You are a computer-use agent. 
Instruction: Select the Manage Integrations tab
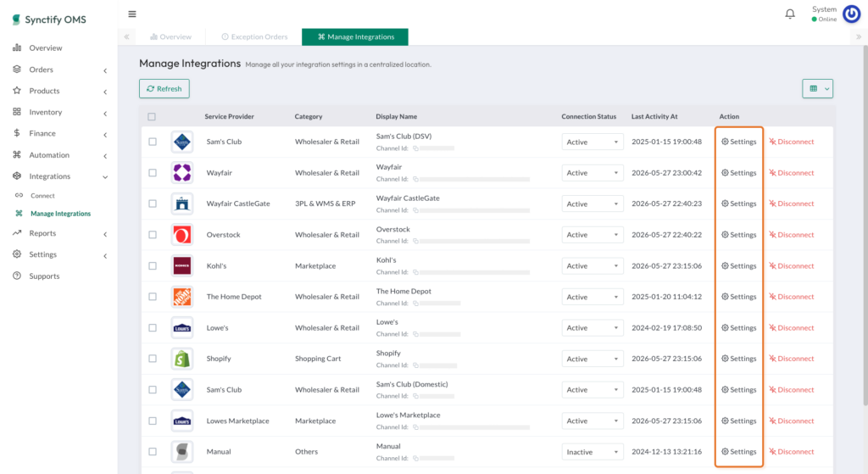click(x=355, y=37)
